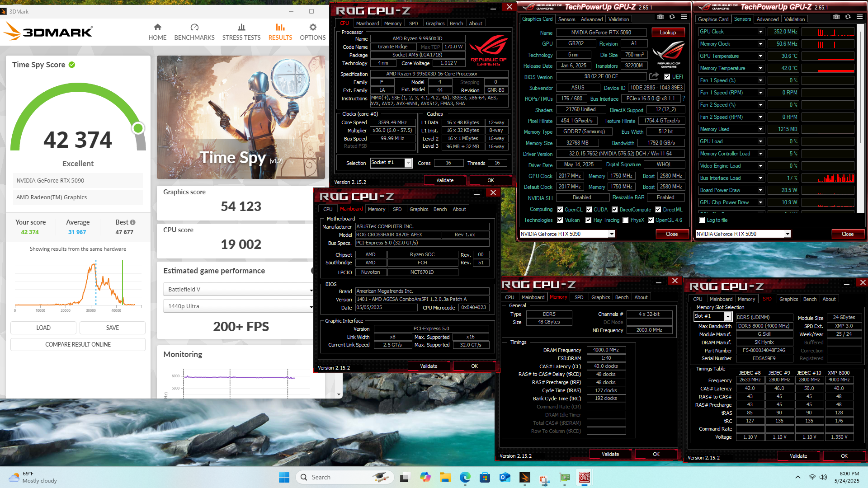Open Outlook from the taskbar

[x=505, y=477]
